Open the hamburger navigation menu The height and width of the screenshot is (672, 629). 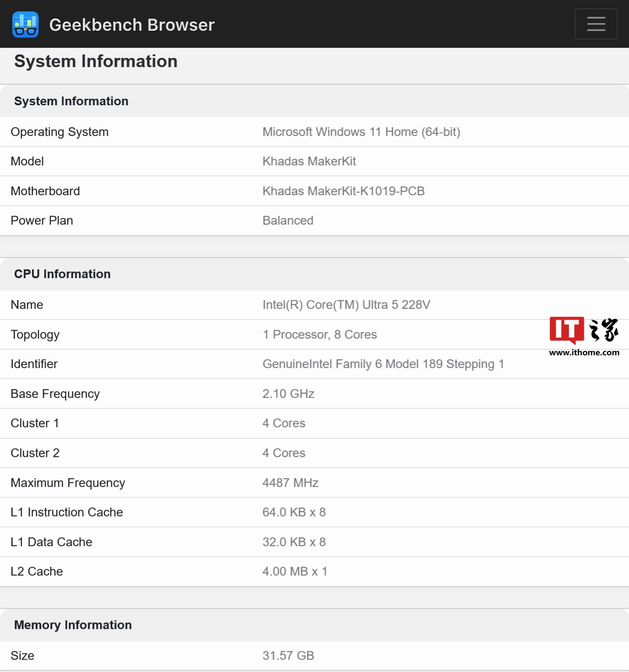tap(596, 24)
